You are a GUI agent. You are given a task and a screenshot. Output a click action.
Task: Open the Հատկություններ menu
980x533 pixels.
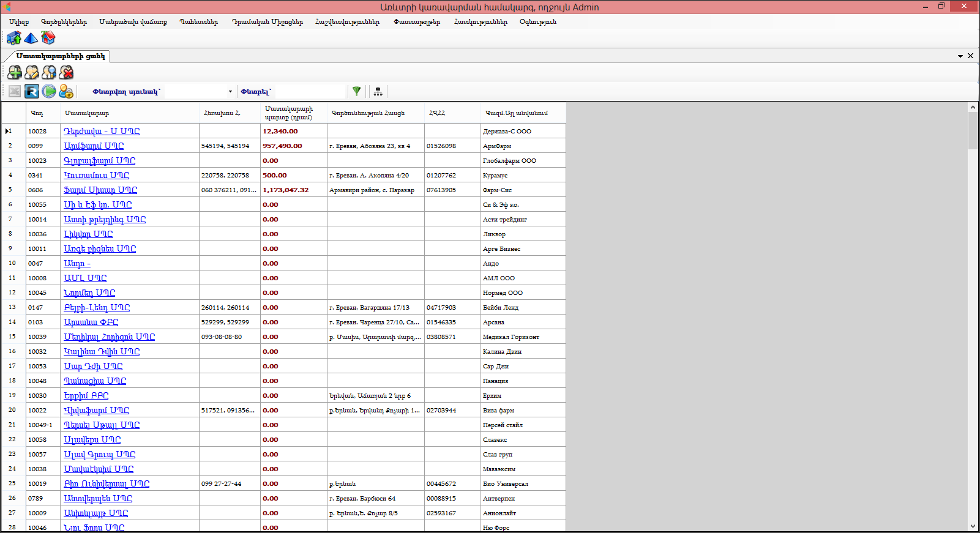click(481, 22)
